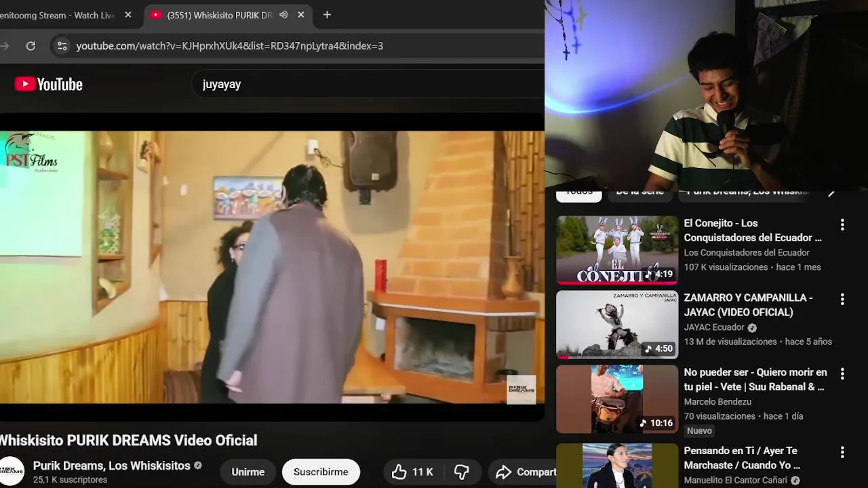
Task: Click 25,1 K suscriptores text
Action: pos(71,480)
